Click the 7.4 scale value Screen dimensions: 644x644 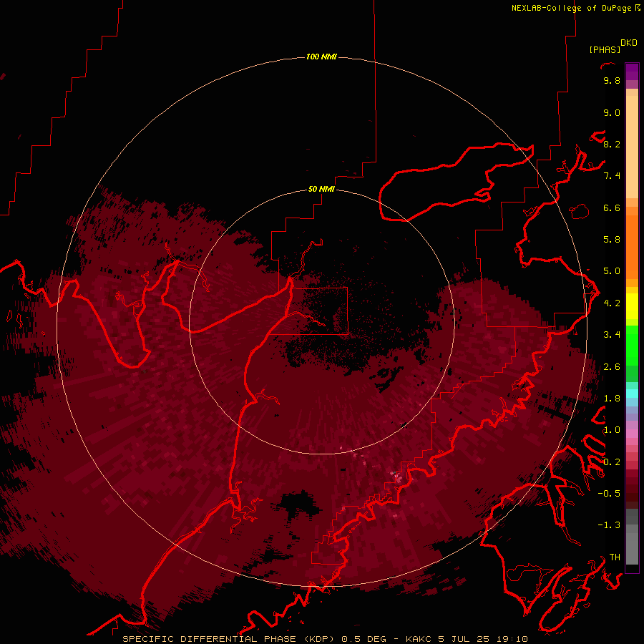tap(612, 176)
